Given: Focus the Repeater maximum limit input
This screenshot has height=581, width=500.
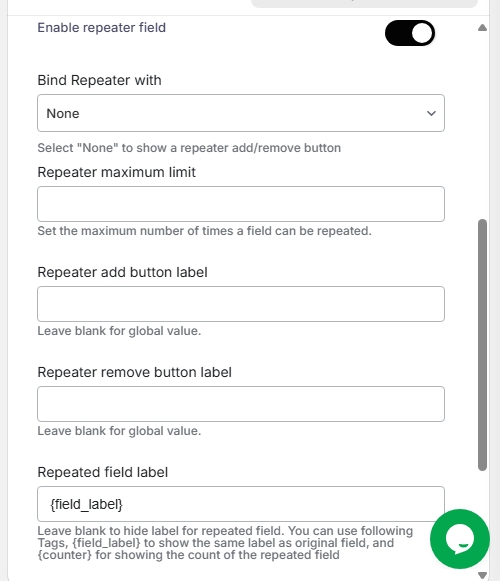Looking at the screenshot, I should coord(241,204).
